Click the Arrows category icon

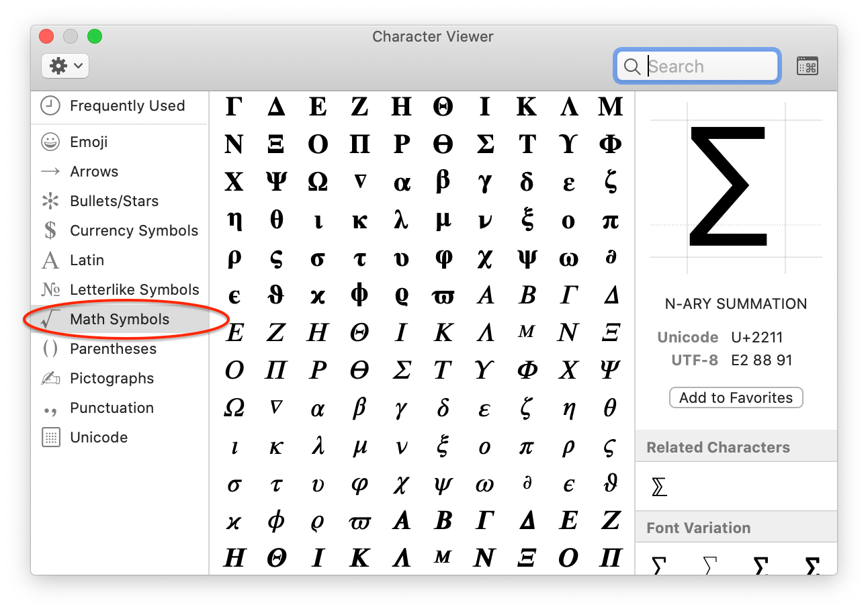coord(48,171)
